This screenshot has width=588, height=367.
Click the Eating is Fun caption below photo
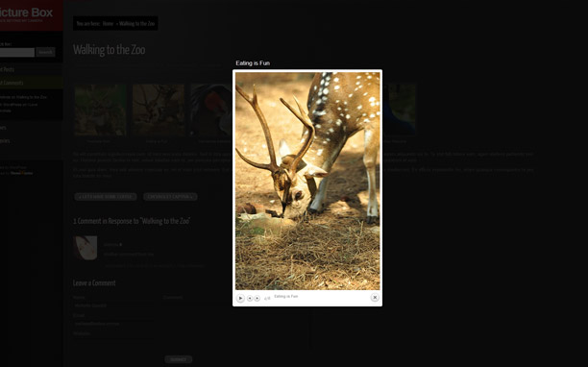pos(286,296)
